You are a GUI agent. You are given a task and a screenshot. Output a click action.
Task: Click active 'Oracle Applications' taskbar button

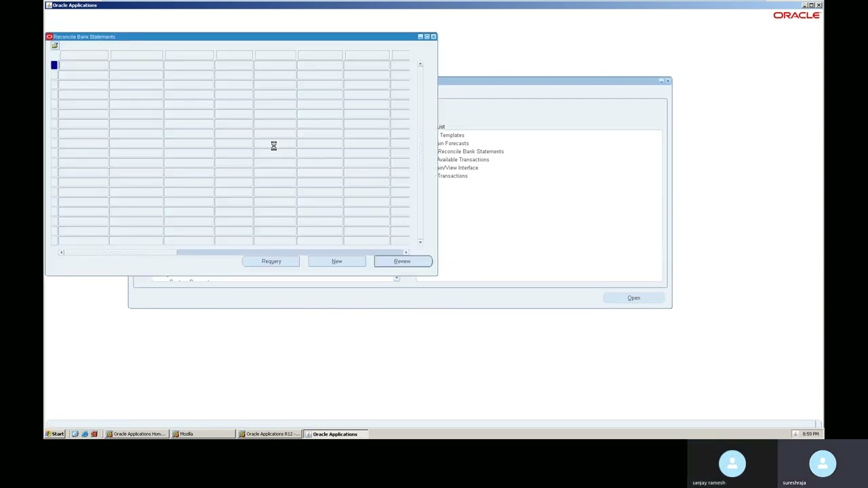point(336,434)
